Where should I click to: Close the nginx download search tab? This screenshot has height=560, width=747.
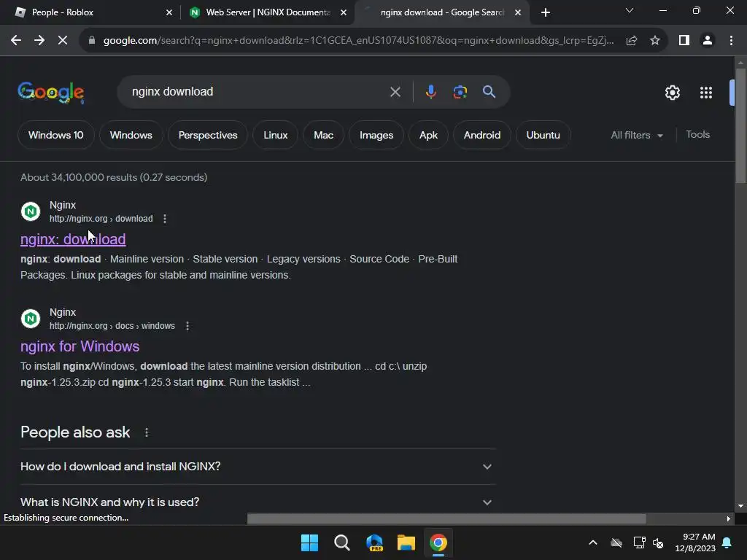pyautogui.click(x=518, y=13)
